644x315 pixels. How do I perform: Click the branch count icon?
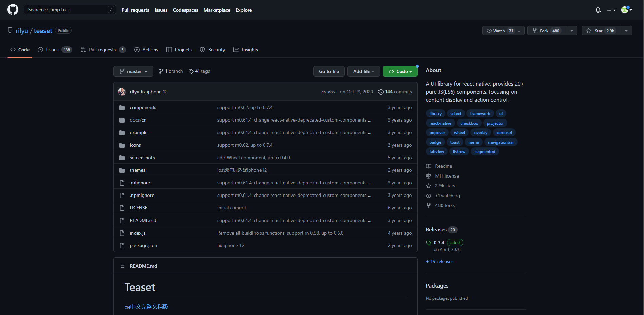click(161, 71)
